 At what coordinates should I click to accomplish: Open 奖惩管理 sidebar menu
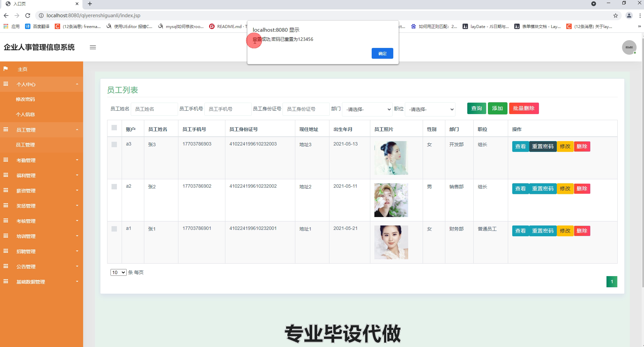42,206
